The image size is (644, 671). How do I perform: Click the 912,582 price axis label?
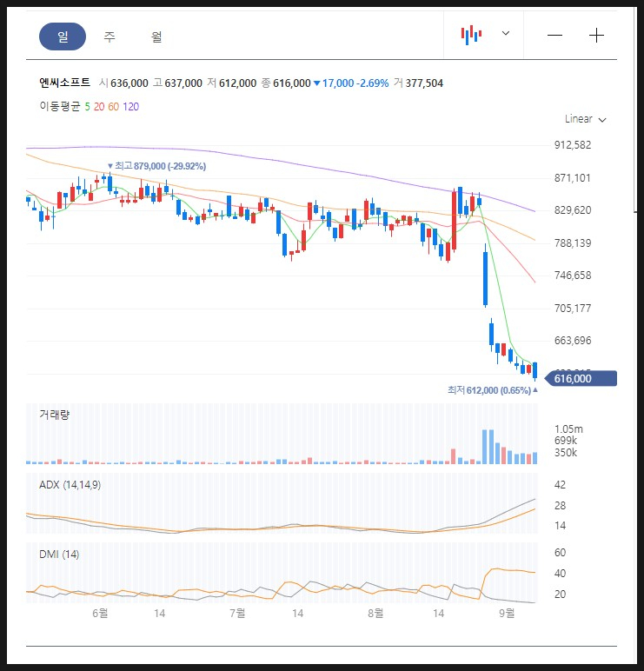pyautogui.click(x=573, y=145)
